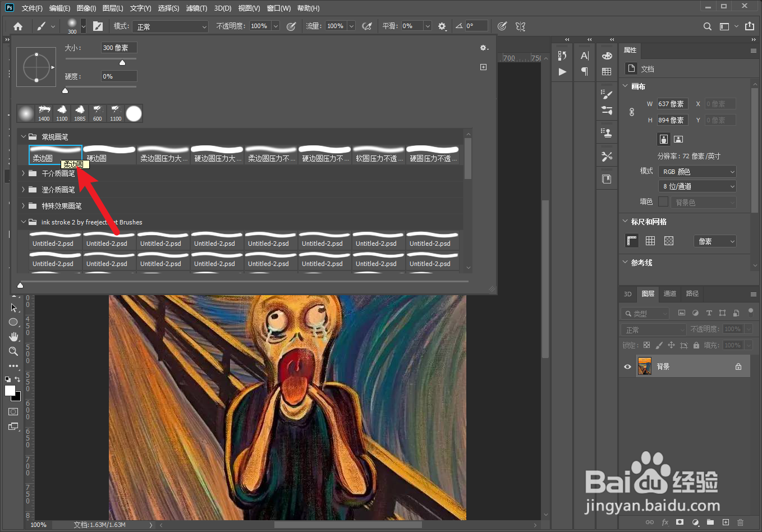Open the Character panel icon
Image resolution: width=762 pixels, height=532 pixels.
click(x=585, y=56)
